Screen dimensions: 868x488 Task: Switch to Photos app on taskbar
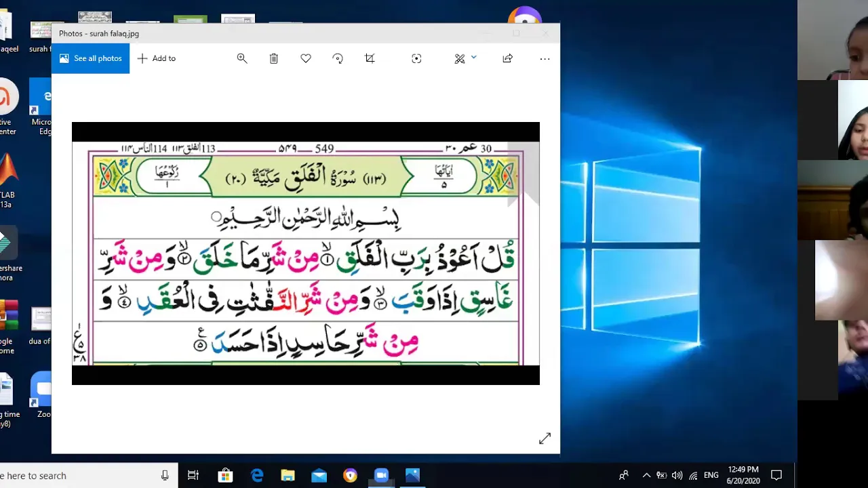412,476
